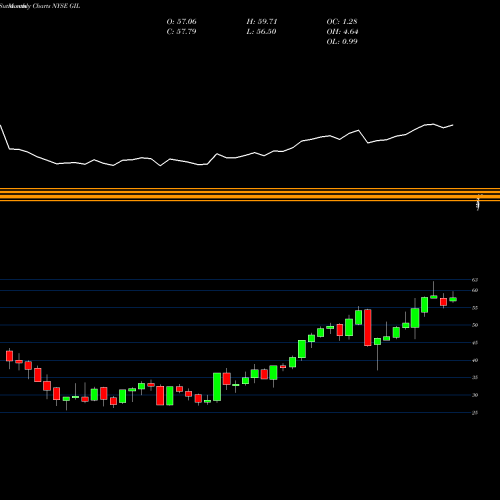The width and height of the screenshot is (500, 500).
Task: Select the tall red candle falling from 54 to 44
Action: 368,328
